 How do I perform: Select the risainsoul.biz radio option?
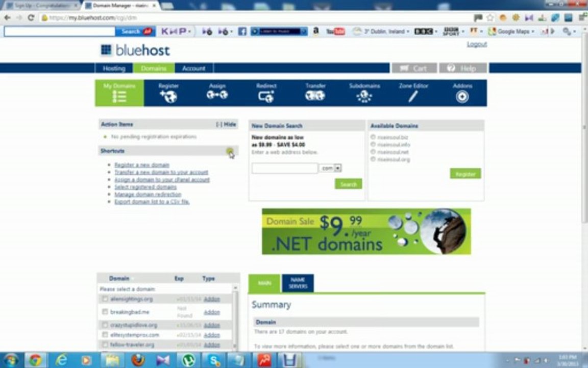pyautogui.click(x=373, y=137)
